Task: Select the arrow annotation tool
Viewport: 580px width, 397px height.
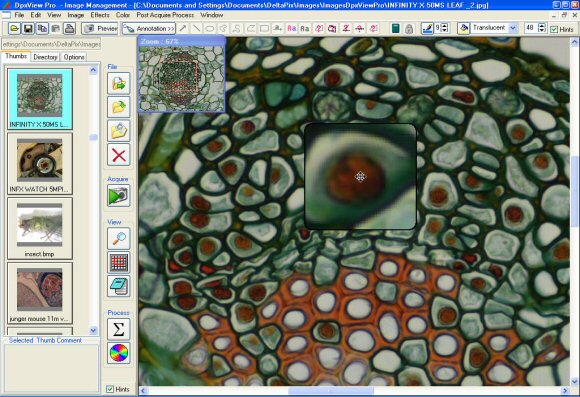Action: coord(183,28)
